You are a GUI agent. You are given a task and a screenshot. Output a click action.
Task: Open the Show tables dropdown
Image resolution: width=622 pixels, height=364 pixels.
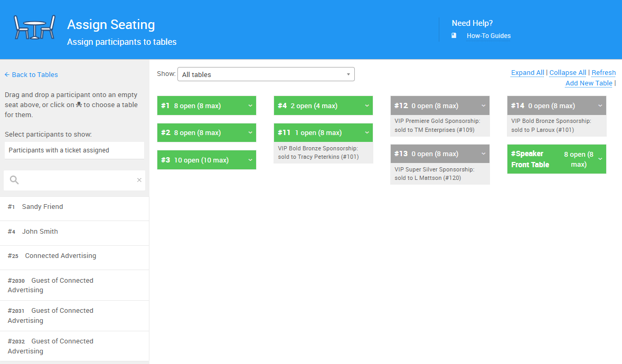pyautogui.click(x=266, y=74)
